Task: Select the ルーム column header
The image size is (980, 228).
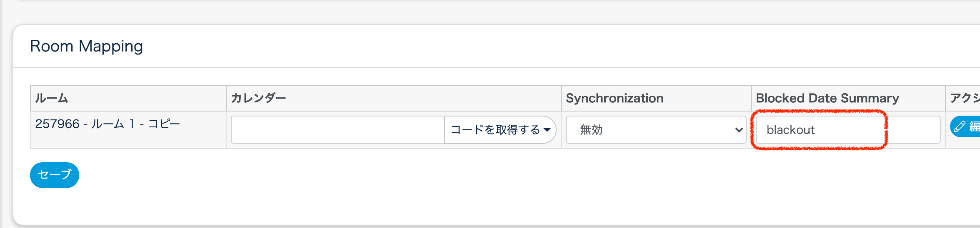Action: 52,98
